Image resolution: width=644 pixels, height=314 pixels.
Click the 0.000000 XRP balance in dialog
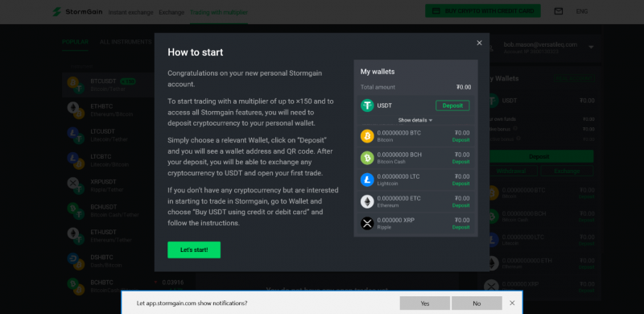[396, 220]
